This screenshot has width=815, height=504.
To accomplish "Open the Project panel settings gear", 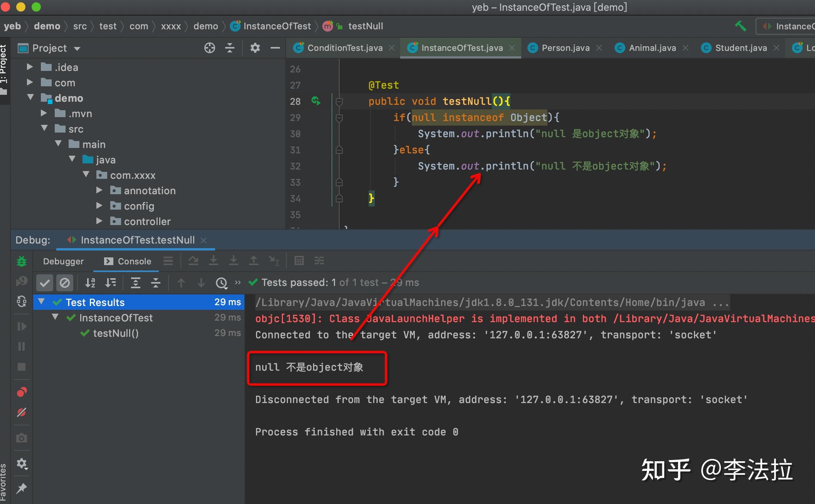I will (255, 48).
